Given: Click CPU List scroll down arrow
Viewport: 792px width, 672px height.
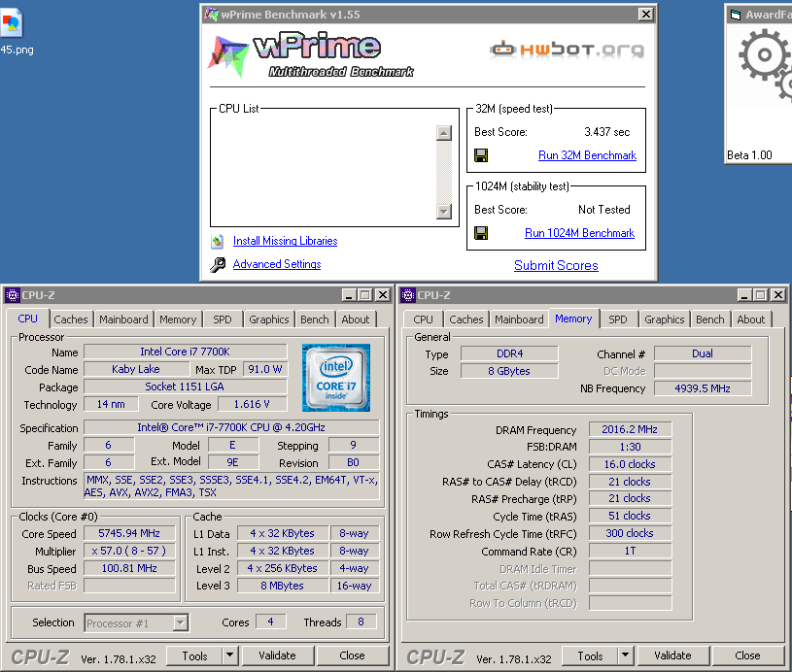Looking at the screenshot, I should (443, 211).
